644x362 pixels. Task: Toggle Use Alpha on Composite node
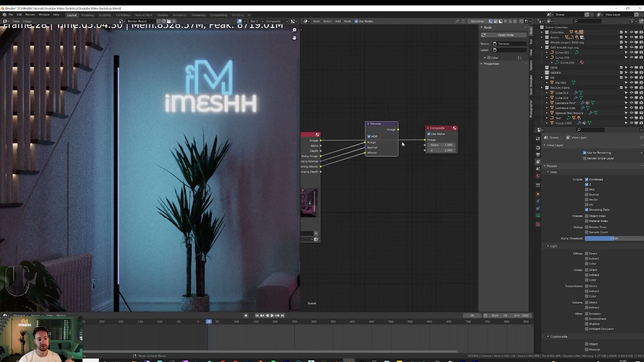pyautogui.click(x=429, y=134)
